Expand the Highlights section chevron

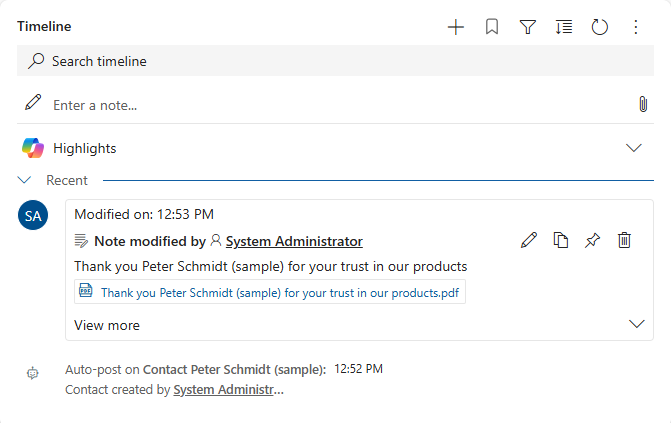point(633,148)
